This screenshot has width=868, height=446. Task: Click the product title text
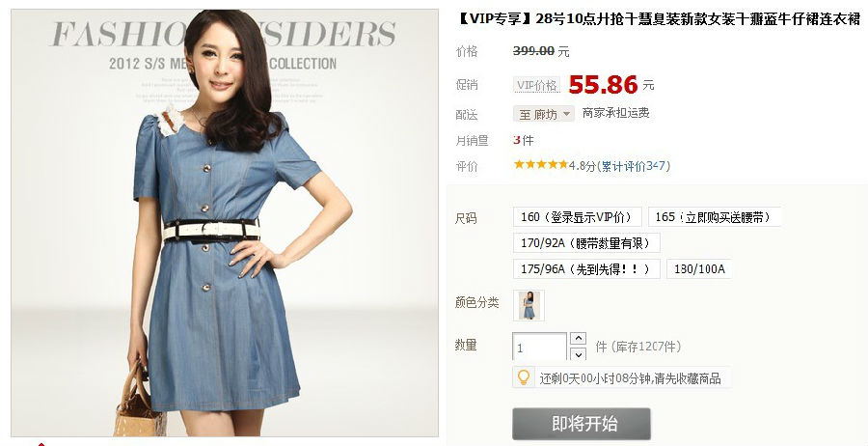(659, 19)
